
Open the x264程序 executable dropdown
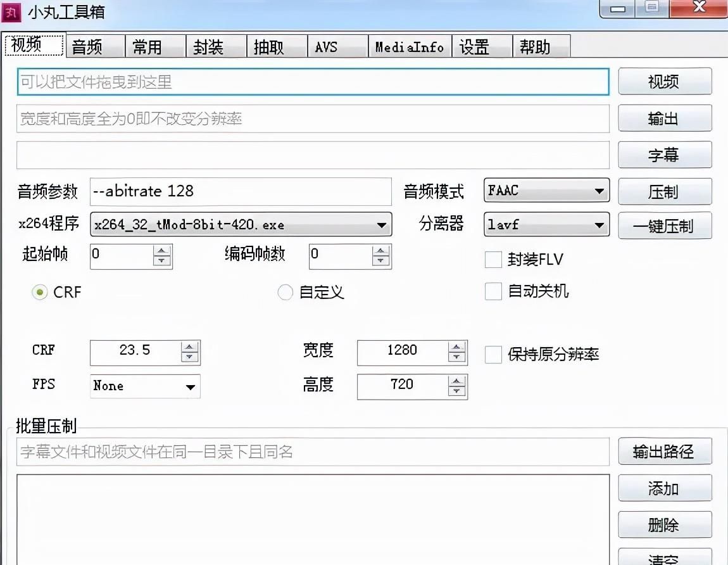pos(381,225)
